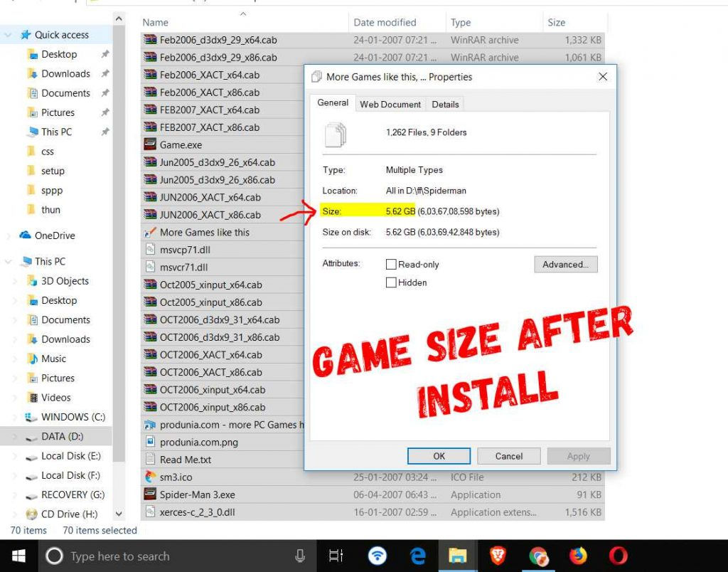Click the xerces-c_2_3_0.dll file icon

150,512
